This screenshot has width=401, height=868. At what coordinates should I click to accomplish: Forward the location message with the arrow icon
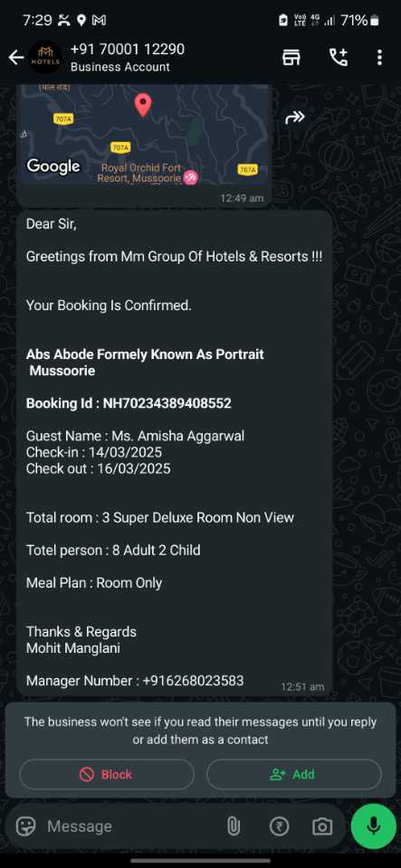pyautogui.click(x=295, y=118)
